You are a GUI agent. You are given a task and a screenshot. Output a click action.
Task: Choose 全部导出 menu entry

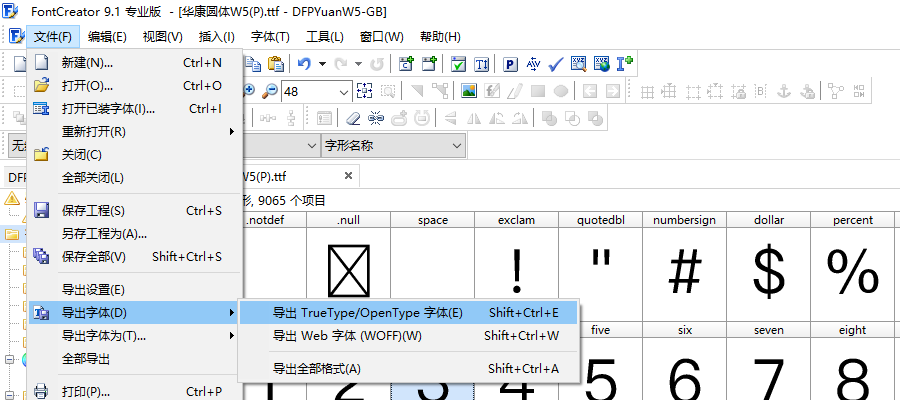point(135,359)
